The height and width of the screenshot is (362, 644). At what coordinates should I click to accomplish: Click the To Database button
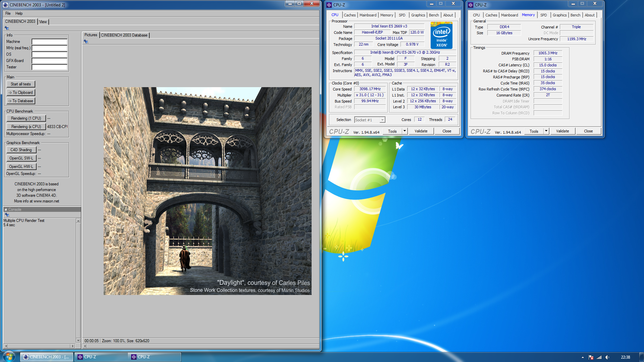click(x=21, y=101)
